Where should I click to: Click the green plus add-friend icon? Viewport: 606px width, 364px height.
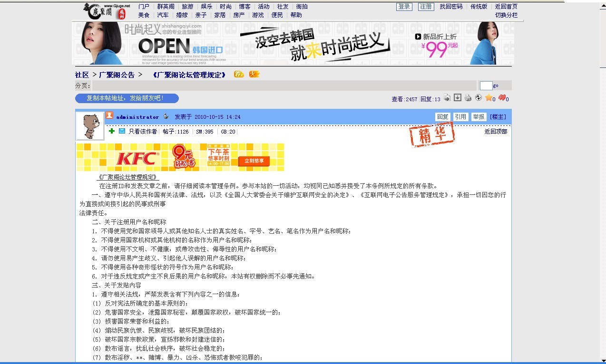112,131
